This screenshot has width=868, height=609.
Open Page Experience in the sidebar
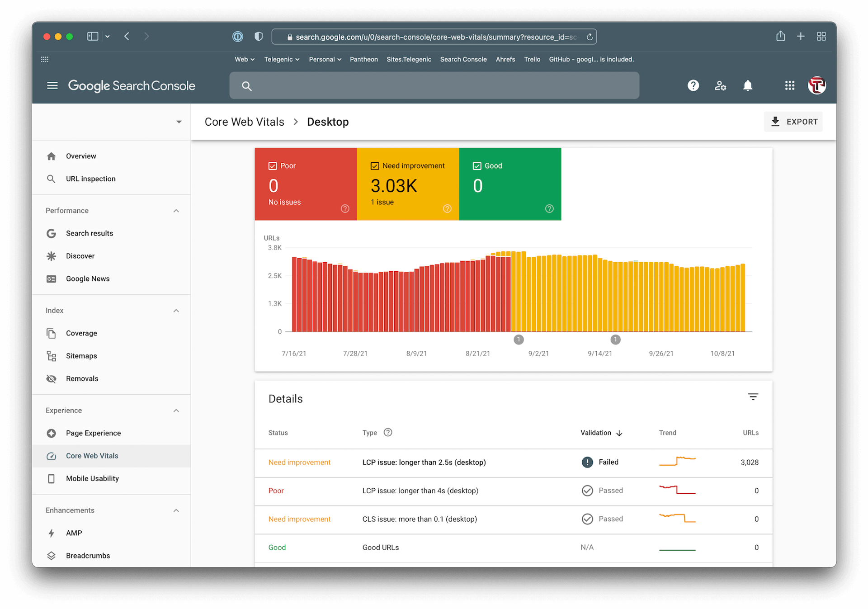93,433
